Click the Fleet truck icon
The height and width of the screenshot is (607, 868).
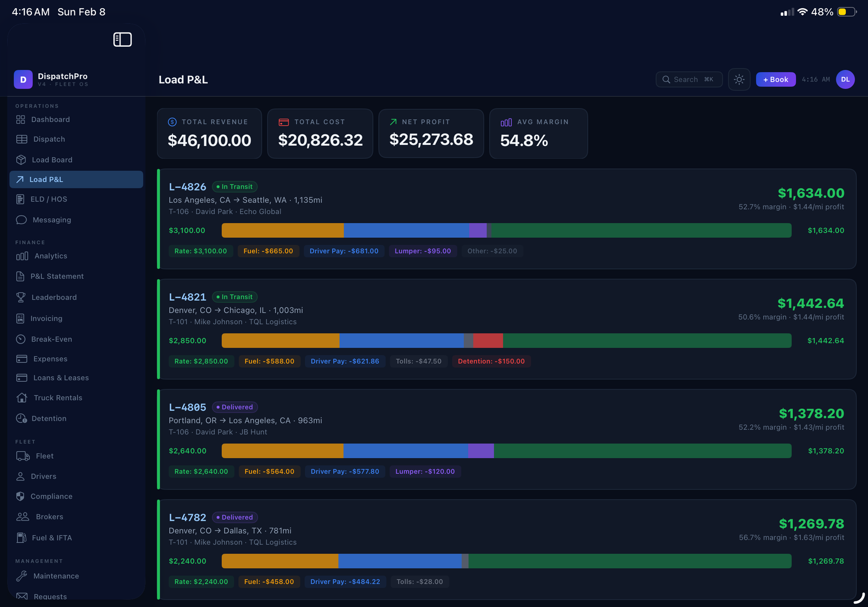23,456
